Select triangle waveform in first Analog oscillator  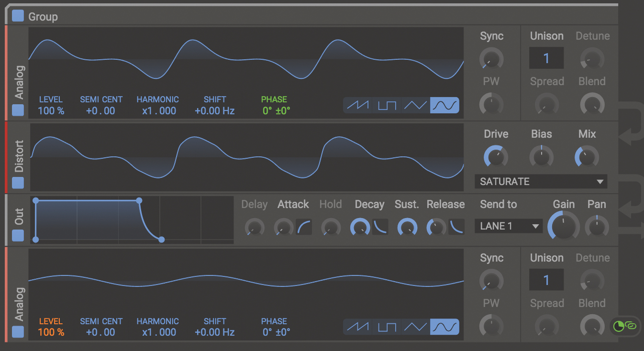[415, 105]
